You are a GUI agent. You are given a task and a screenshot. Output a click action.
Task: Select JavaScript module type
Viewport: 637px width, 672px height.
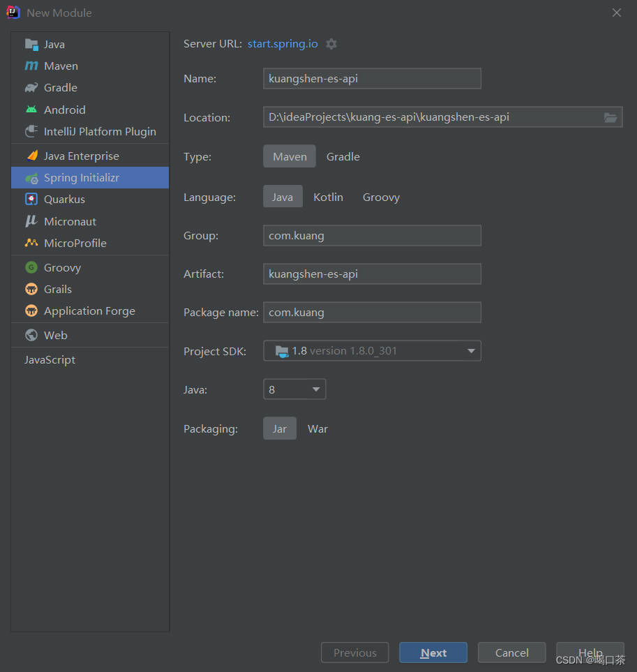tap(90, 359)
